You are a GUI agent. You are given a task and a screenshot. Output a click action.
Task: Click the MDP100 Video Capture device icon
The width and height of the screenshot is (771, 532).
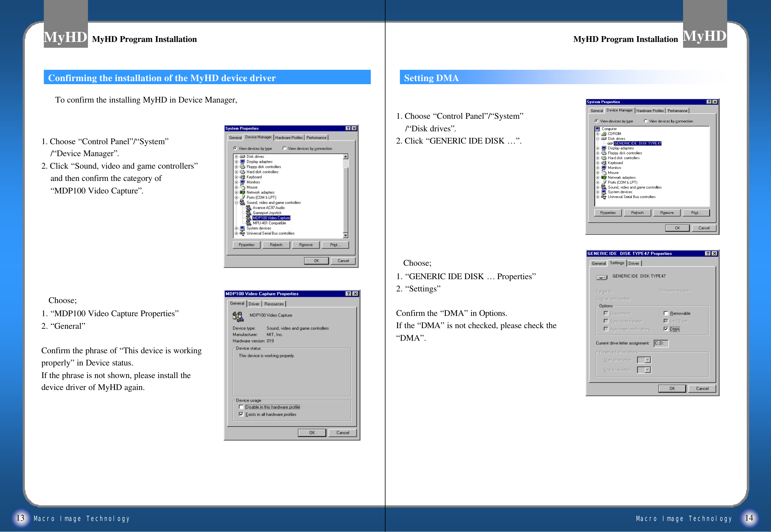(249, 218)
